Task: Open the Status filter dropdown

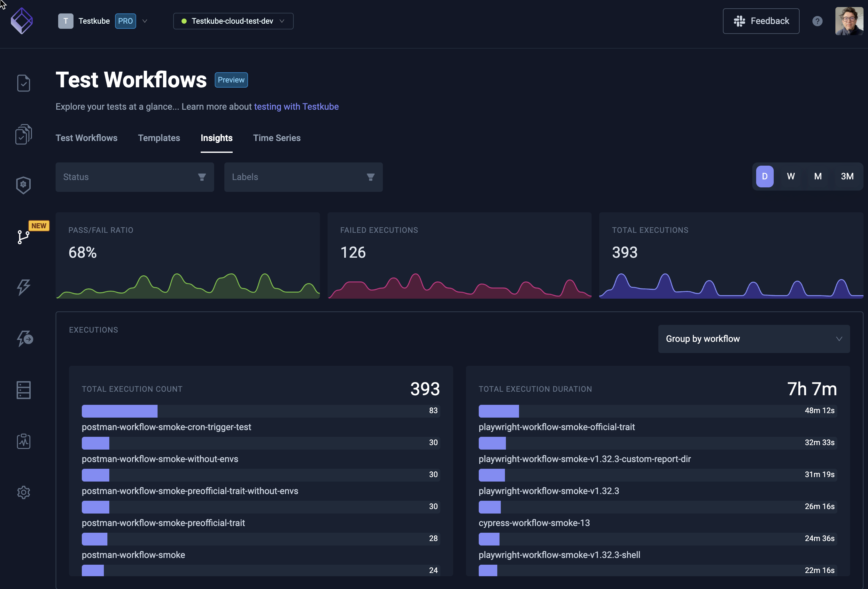Action: (x=135, y=177)
